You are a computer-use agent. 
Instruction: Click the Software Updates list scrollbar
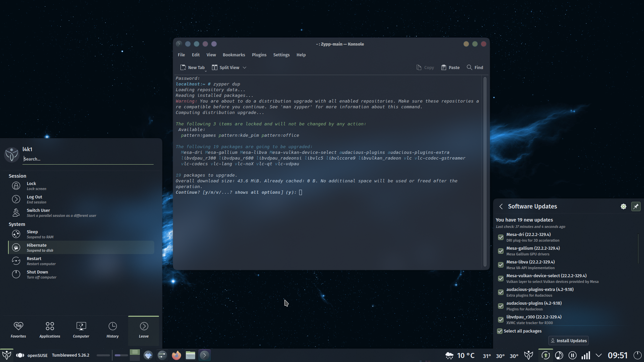[x=638, y=249]
